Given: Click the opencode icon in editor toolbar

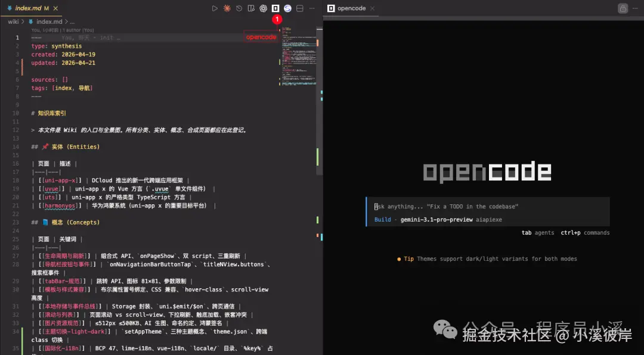Looking at the screenshot, I should coord(275,8).
